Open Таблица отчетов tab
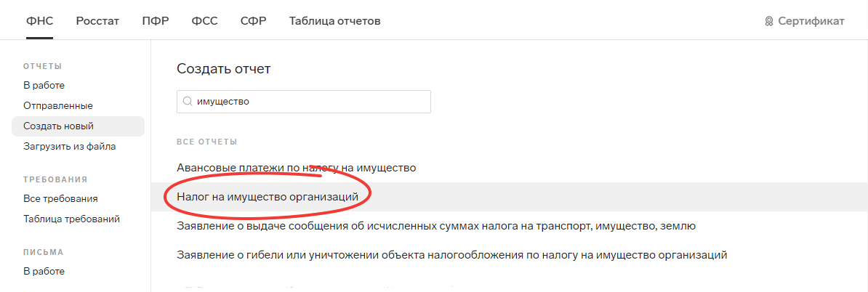868x292 pixels. pyautogui.click(x=335, y=21)
